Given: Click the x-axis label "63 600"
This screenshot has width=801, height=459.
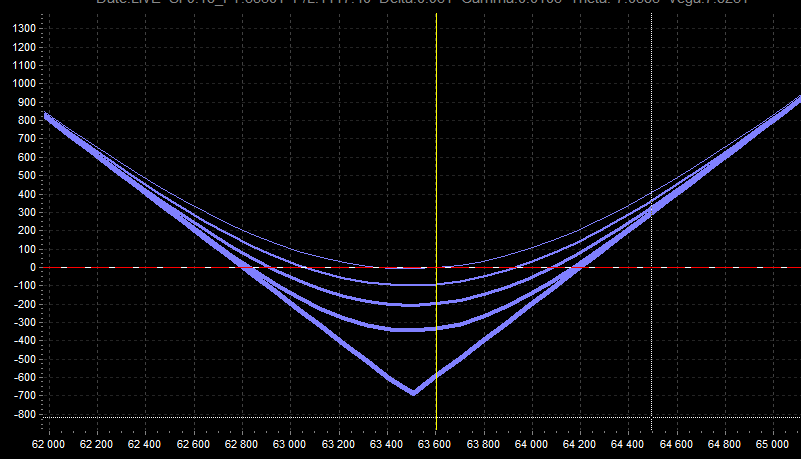Looking at the screenshot, I should [x=434, y=444].
